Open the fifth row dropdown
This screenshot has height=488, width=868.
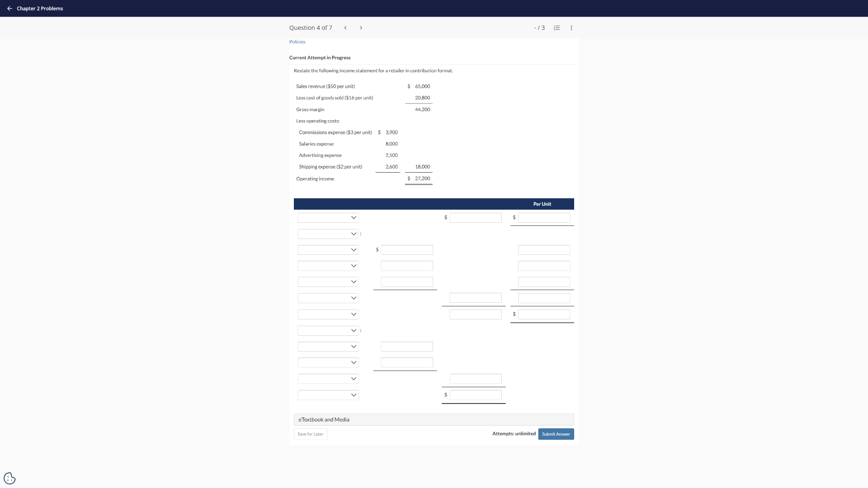[328, 282]
